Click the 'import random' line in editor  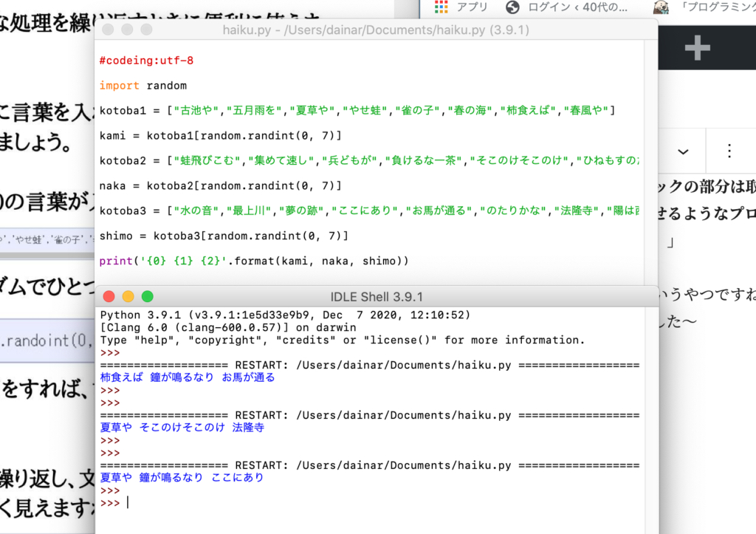coord(142,86)
